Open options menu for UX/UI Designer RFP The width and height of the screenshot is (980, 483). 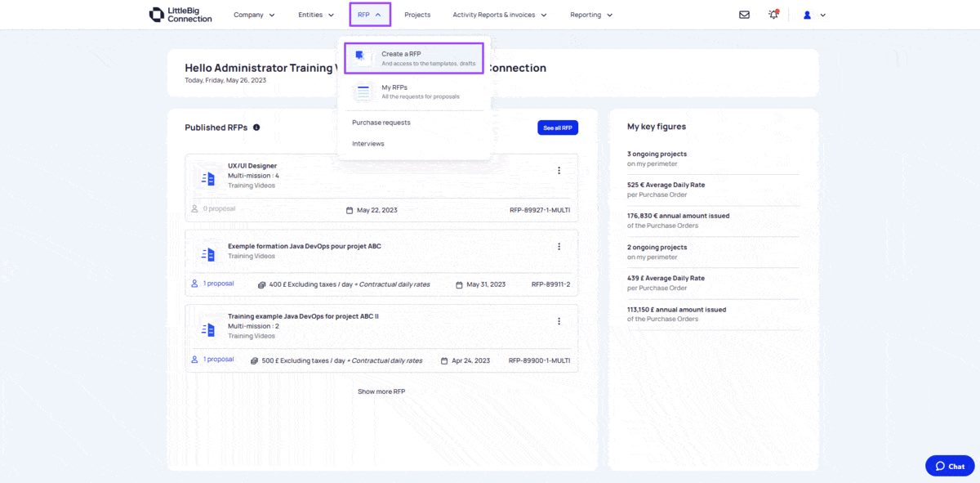[x=559, y=171]
